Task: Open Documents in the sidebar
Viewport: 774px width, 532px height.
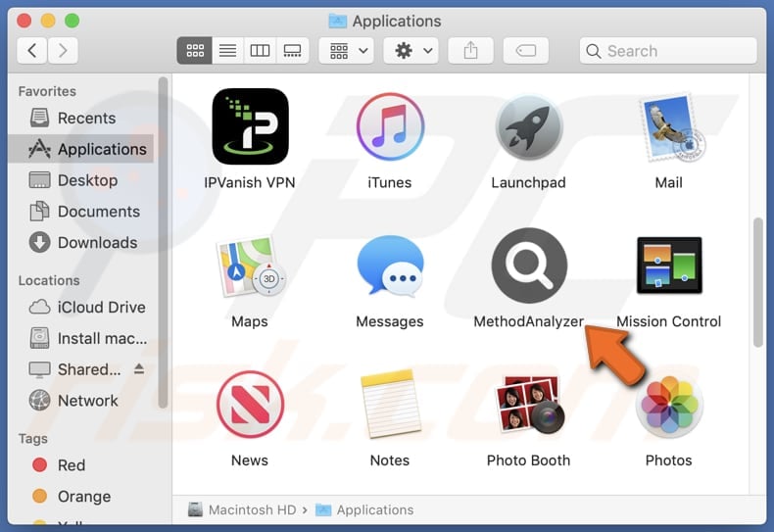Action: (x=82, y=212)
